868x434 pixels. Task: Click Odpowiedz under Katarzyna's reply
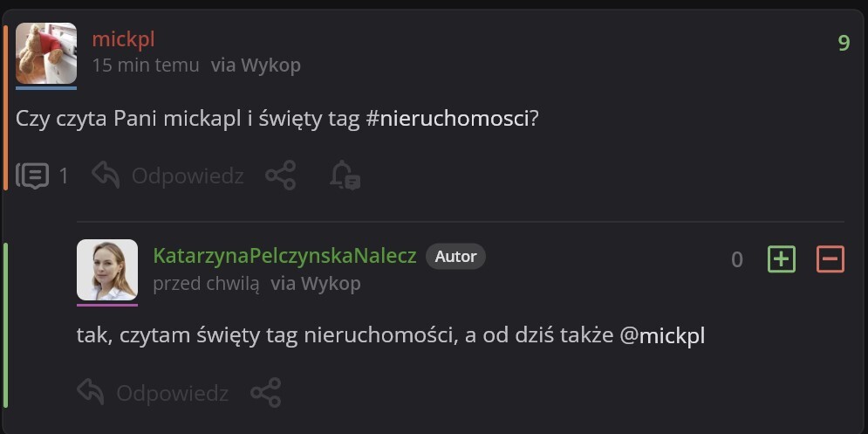(154, 393)
